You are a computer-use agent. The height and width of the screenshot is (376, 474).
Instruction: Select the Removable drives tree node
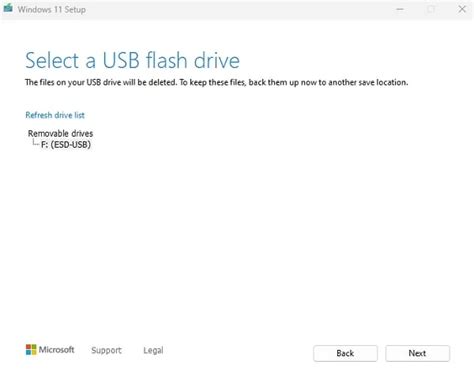point(60,133)
